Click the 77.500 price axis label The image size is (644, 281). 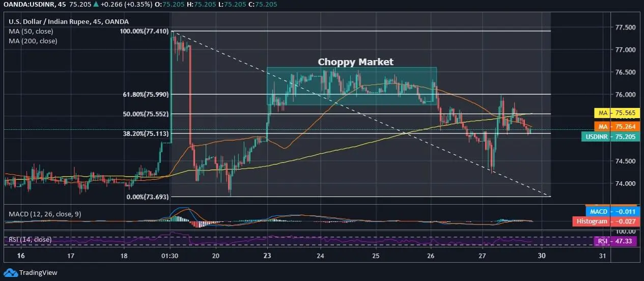point(624,27)
